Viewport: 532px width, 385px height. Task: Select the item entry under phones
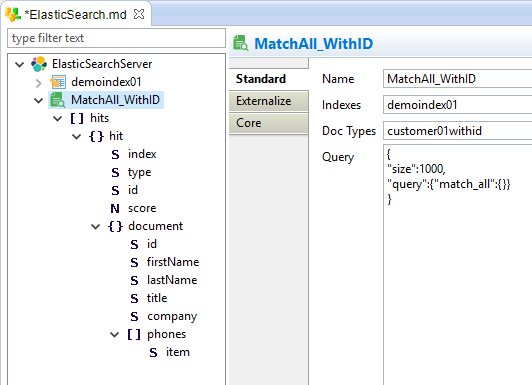pos(177,352)
